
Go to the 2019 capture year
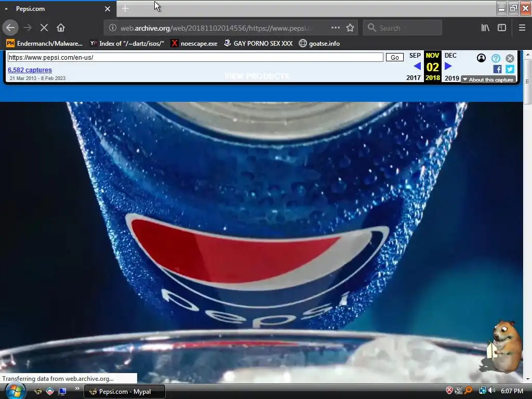click(452, 78)
